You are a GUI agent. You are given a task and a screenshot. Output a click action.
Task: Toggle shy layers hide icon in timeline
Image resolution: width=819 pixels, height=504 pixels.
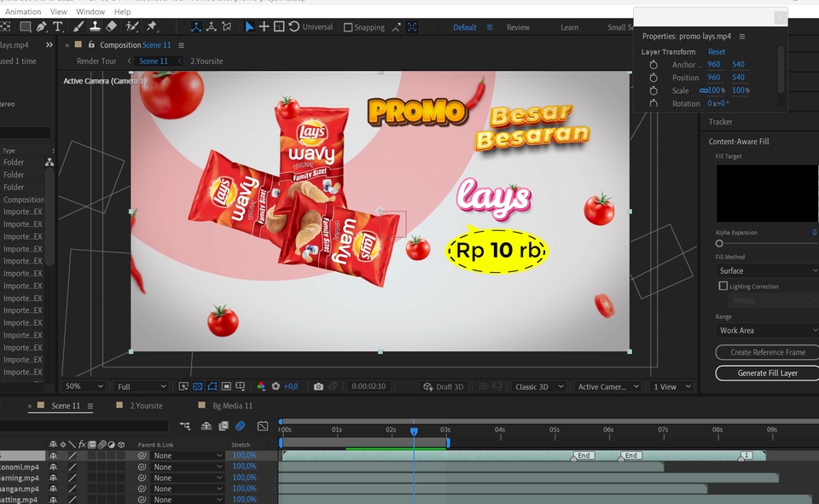click(206, 426)
